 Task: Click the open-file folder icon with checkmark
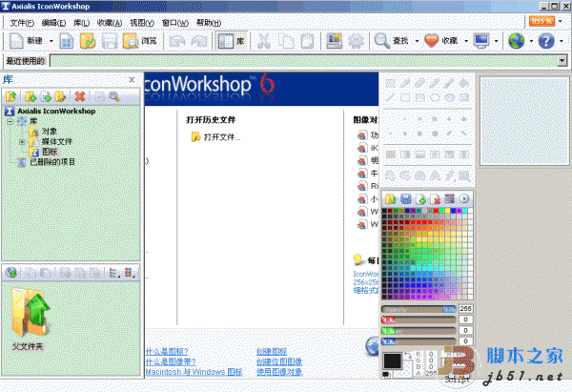88,41
